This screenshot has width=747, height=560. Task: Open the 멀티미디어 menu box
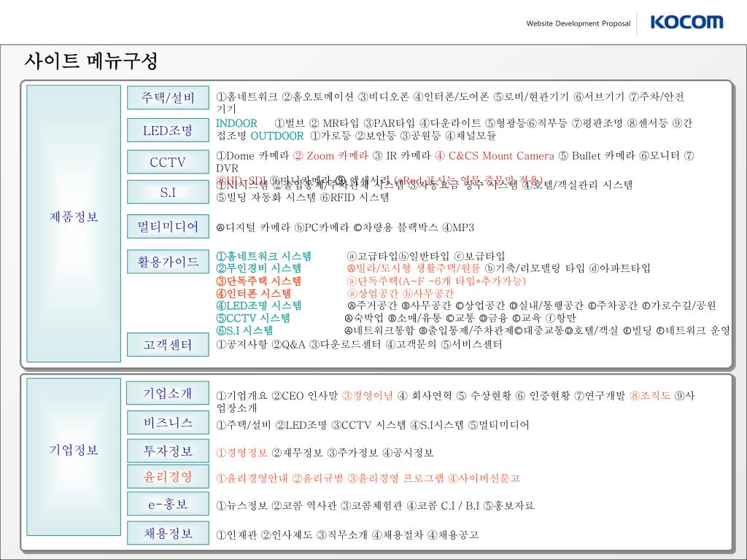pos(168,226)
